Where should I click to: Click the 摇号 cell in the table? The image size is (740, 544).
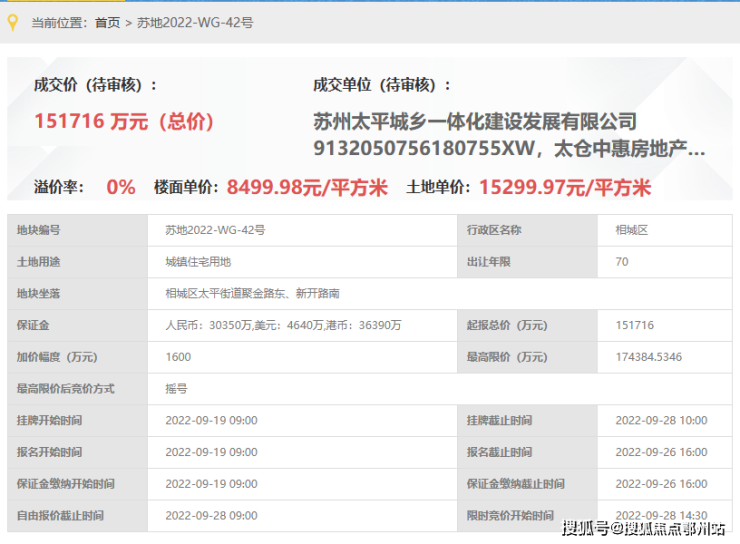pos(176,389)
